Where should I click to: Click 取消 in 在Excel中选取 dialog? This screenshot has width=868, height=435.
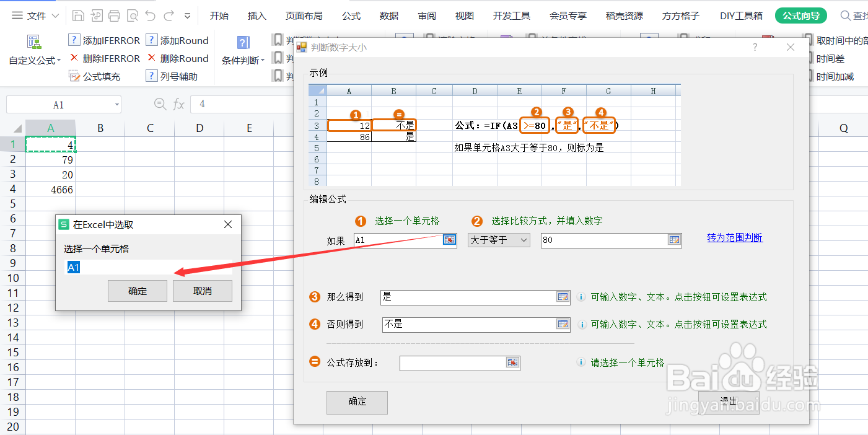pos(203,291)
